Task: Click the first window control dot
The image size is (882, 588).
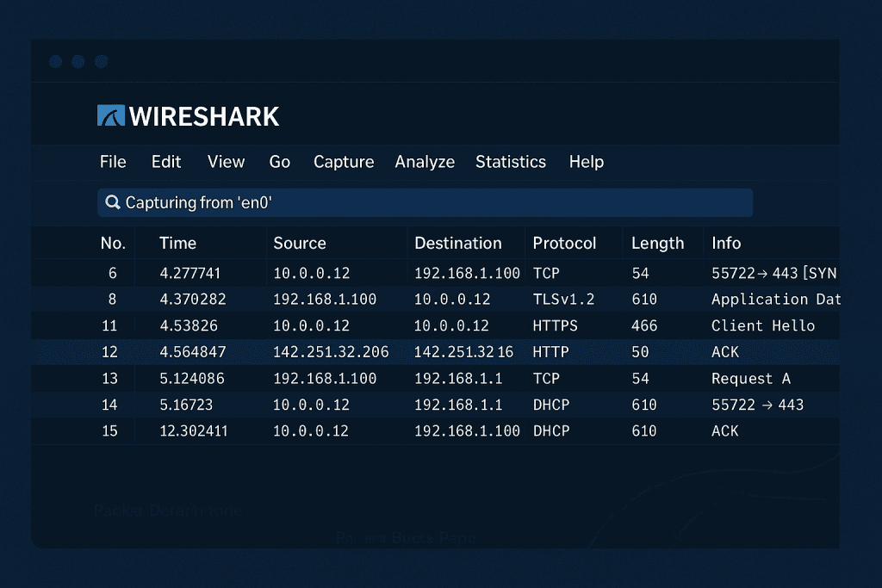Action: pyautogui.click(x=56, y=61)
